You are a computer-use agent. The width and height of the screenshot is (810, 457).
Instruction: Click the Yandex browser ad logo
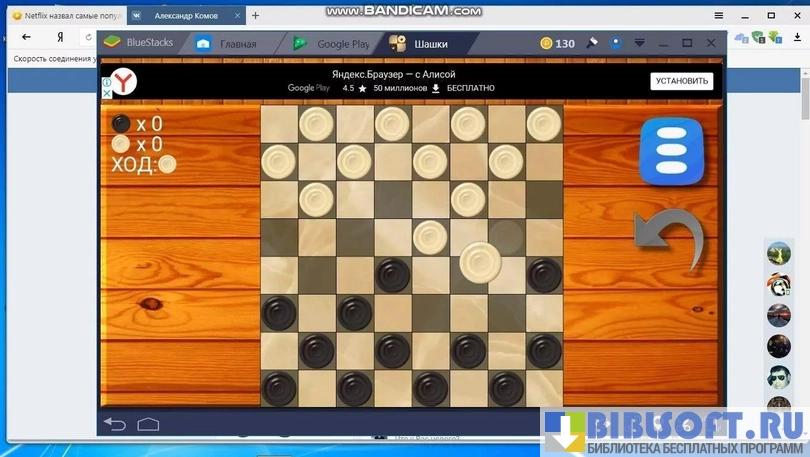[123, 81]
